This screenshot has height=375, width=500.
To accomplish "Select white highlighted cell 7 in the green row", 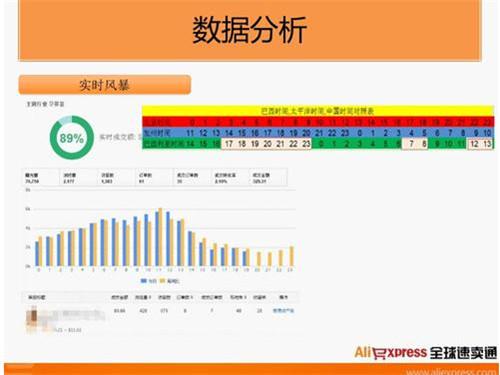I will pos(411,144).
